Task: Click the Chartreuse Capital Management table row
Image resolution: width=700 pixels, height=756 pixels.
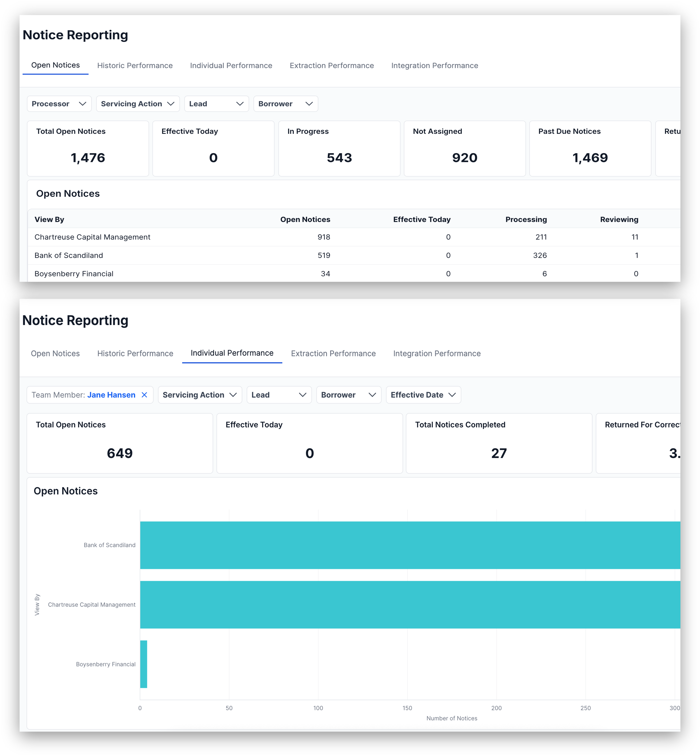Action: pos(354,237)
